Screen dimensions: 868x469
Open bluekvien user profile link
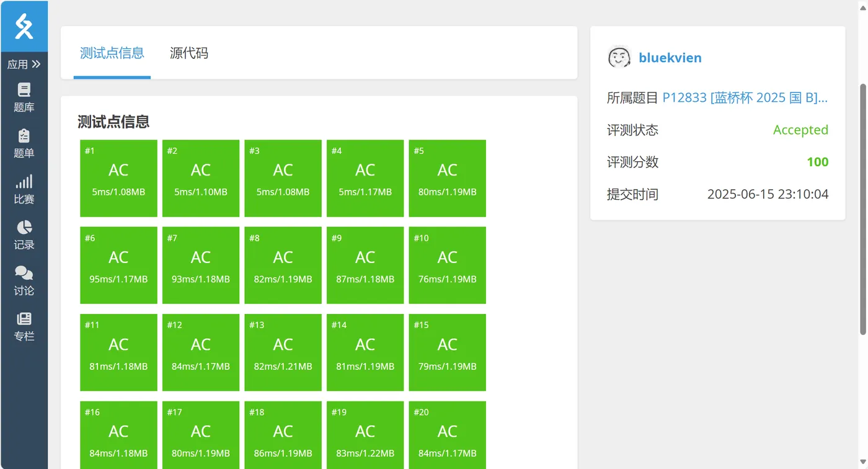(670, 58)
